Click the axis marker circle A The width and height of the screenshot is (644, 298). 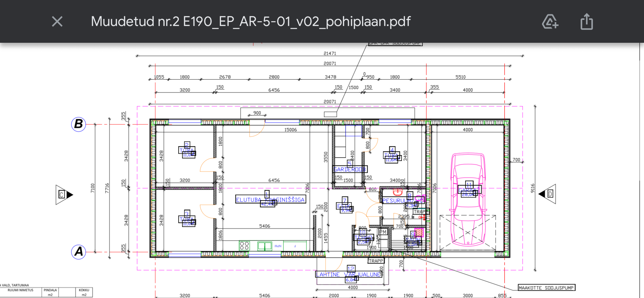point(79,252)
